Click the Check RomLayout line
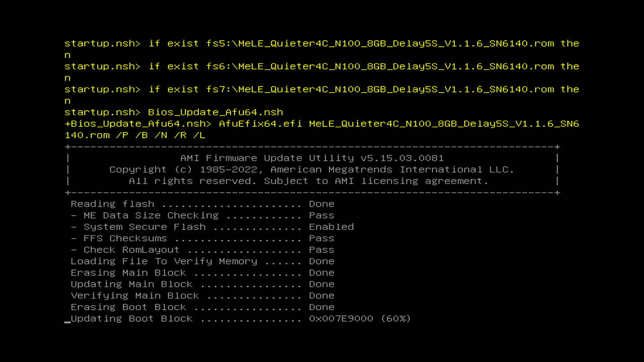 [202, 250]
